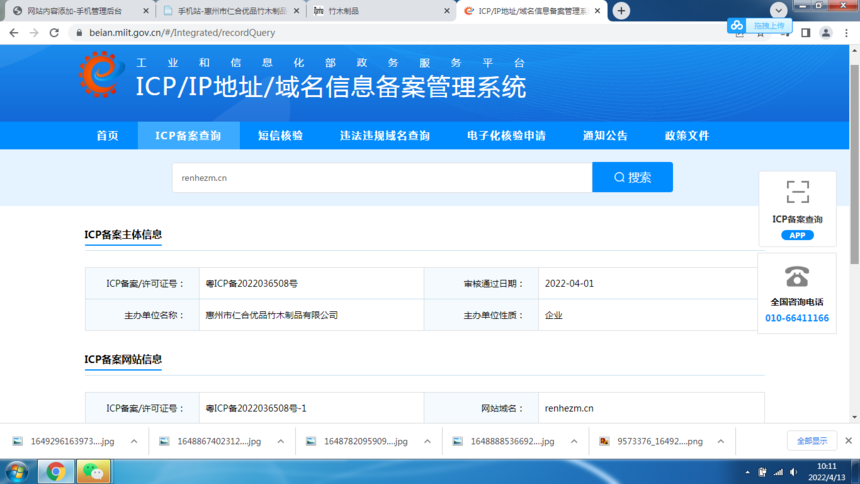Image resolution: width=860 pixels, height=484 pixels.
Task: Click the telephone icon for 全国咨询电话
Action: coord(797,276)
